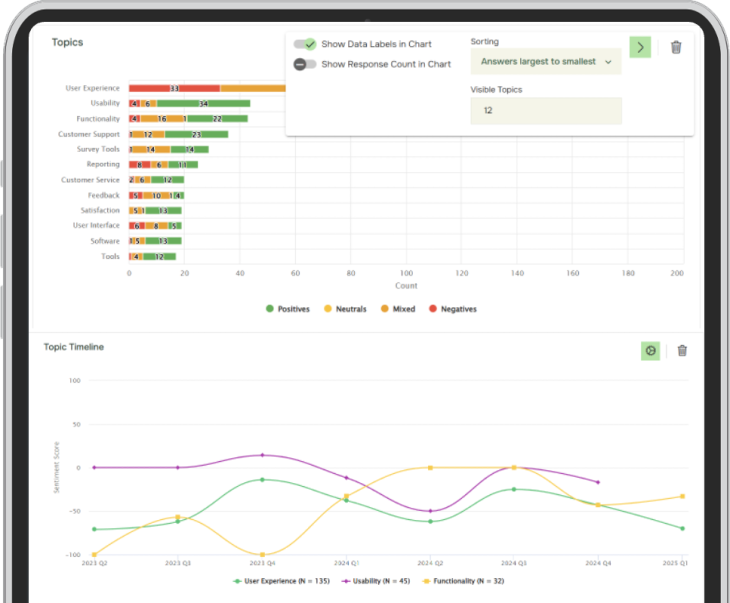Click the User Interface topic label
Screen dimensions: 730x603
pyautogui.click(x=96, y=225)
